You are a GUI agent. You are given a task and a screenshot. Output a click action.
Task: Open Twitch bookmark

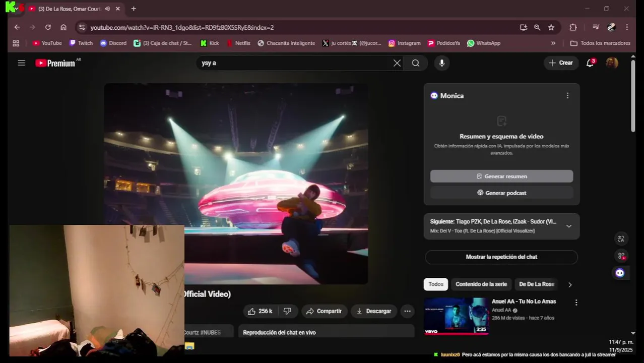pos(81,43)
